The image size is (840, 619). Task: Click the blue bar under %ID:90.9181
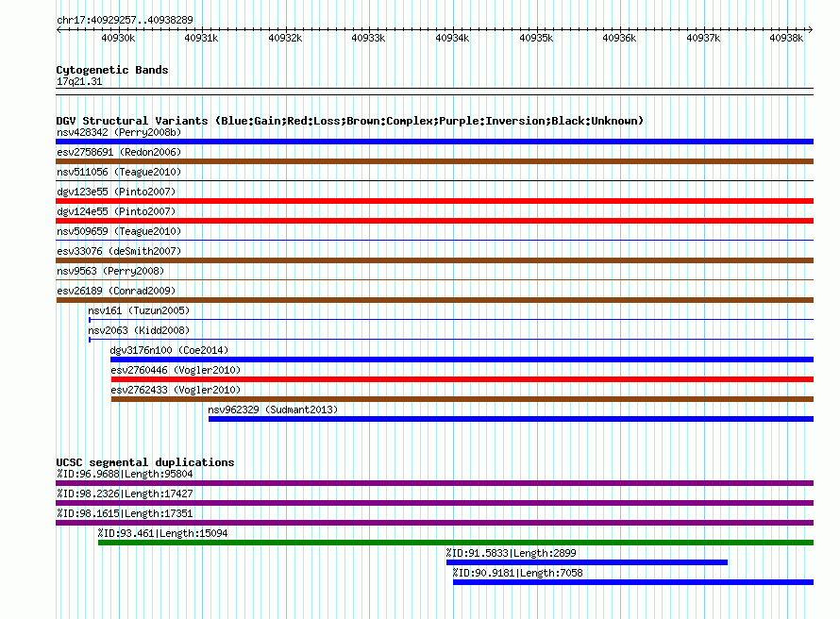pyautogui.click(x=633, y=582)
